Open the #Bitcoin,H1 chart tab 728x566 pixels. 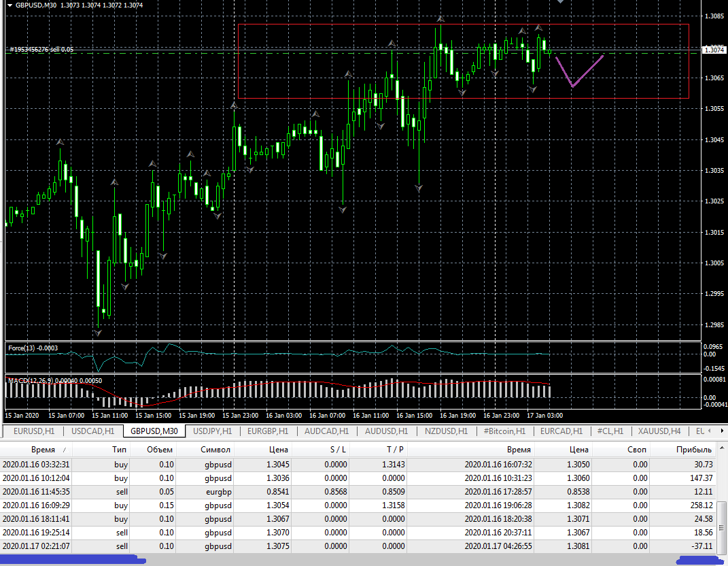(504, 431)
